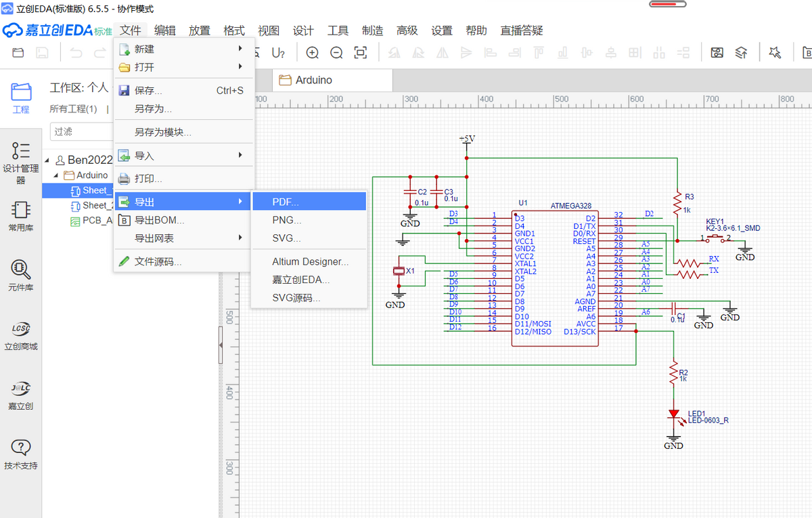This screenshot has width=812, height=518.
Task: Export as 嘉立创EDA... format
Action: click(309, 280)
